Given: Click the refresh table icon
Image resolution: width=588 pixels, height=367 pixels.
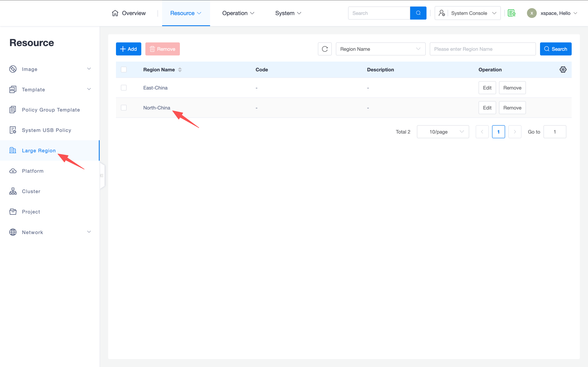Looking at the screenshot, I should (325, 49).
